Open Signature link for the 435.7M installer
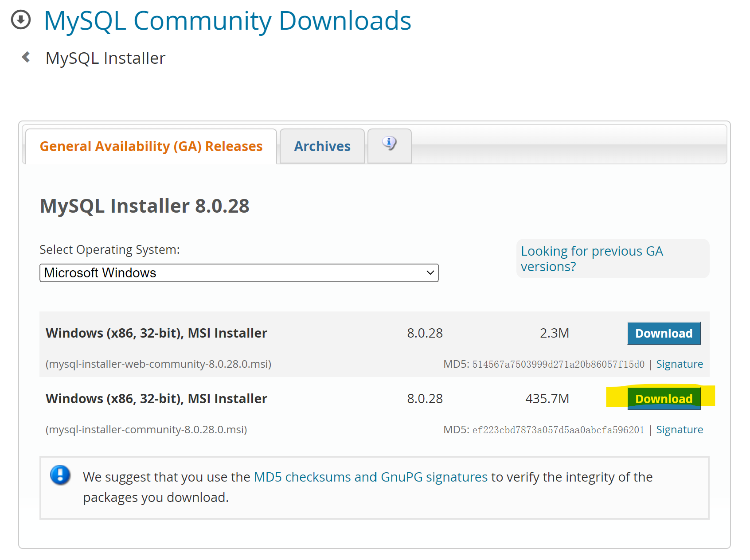Image resolution: width=750 pixels, height=560 pixels. click(679, 430)
